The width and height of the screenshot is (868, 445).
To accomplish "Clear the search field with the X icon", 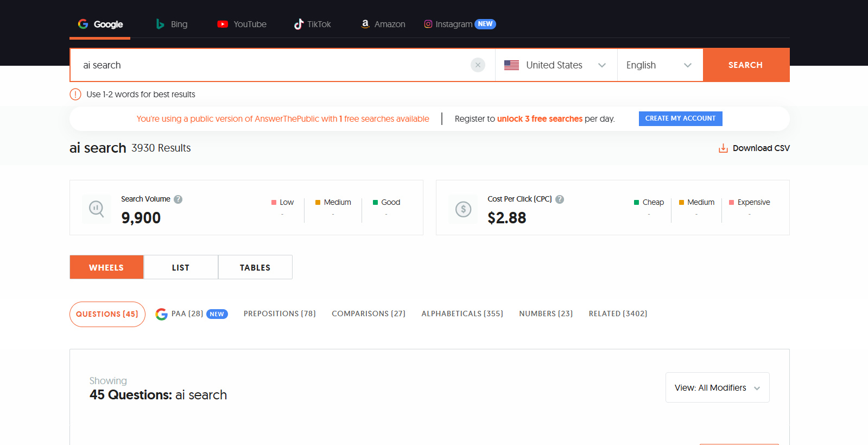I will (x=478, y=65).
